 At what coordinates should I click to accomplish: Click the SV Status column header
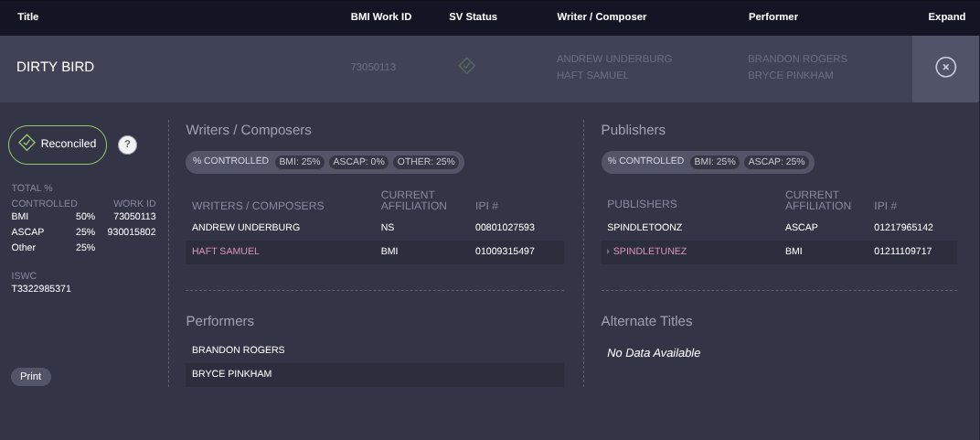click(x=474, y=16)
